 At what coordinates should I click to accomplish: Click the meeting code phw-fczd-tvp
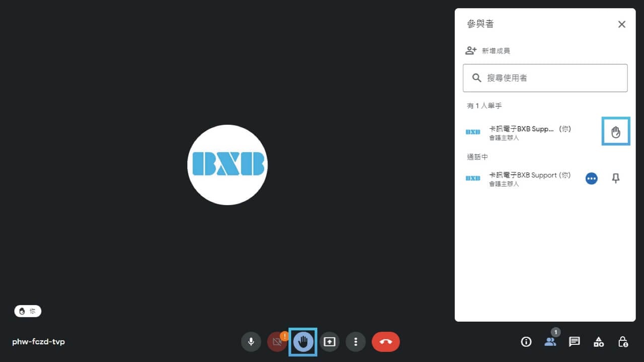point(39,342)
